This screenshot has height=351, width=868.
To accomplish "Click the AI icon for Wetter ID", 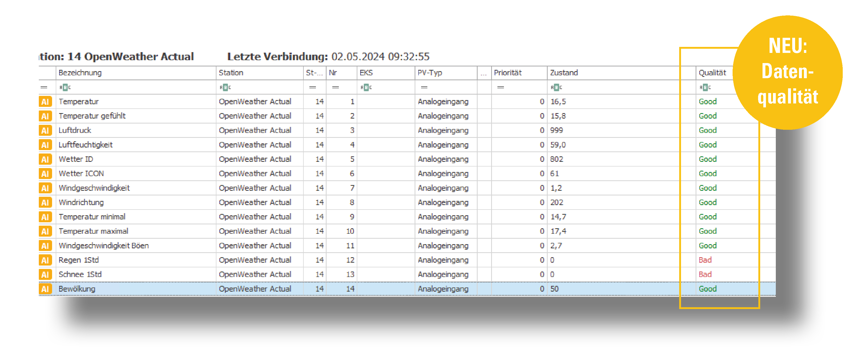I will coord(45,159).
